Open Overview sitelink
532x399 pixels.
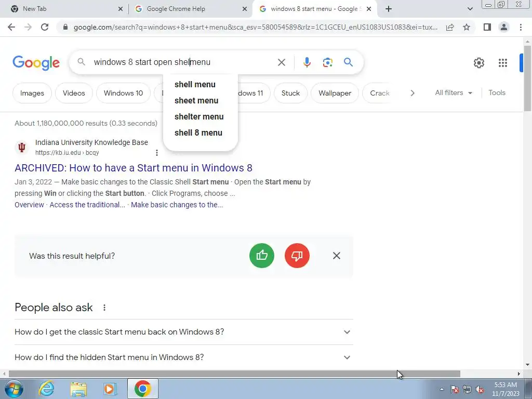29,205
